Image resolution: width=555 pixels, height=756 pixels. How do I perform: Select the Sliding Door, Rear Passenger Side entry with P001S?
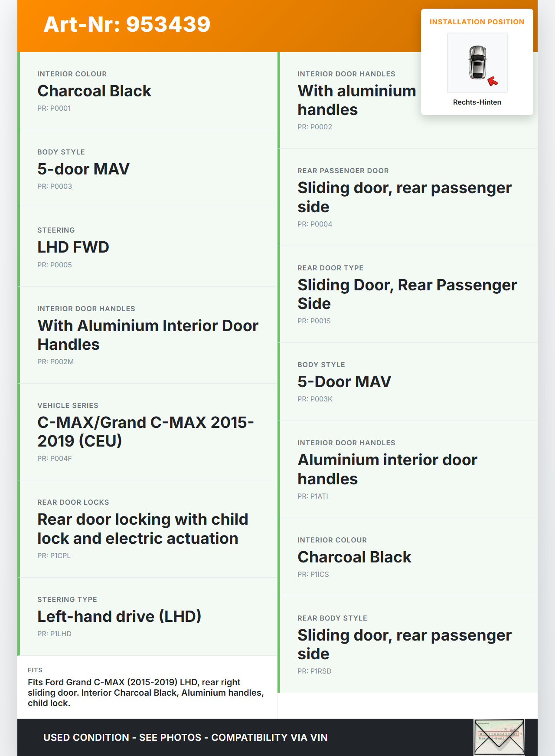pyautogui.click(x=407, y=294)
